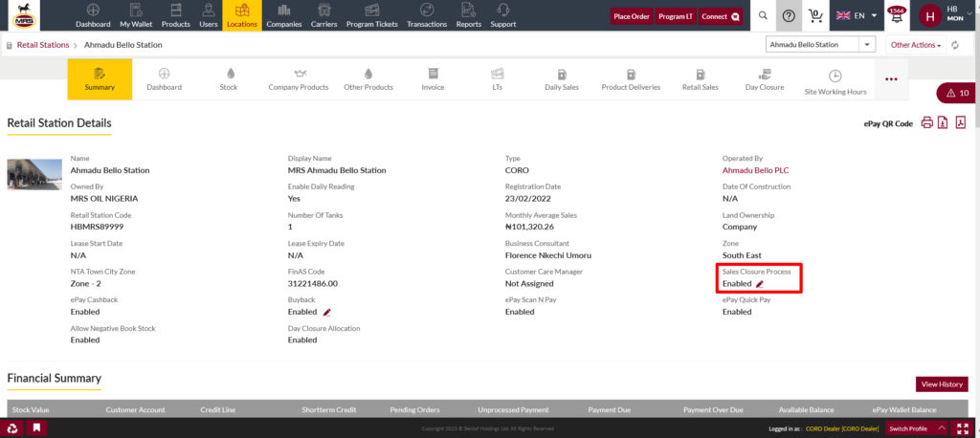Click the bookmark icon in bottom bar
The height and width of the screenshot is (438, 980).
37,428
